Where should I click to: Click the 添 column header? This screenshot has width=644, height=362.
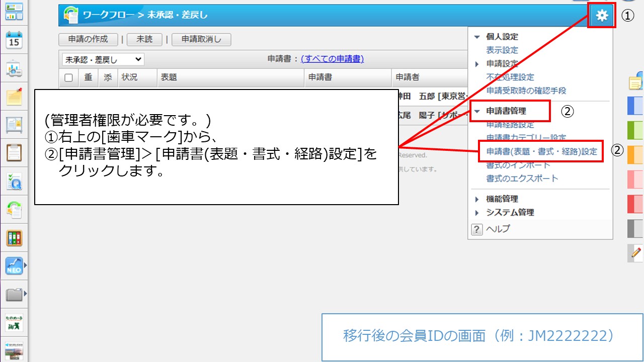108,77
